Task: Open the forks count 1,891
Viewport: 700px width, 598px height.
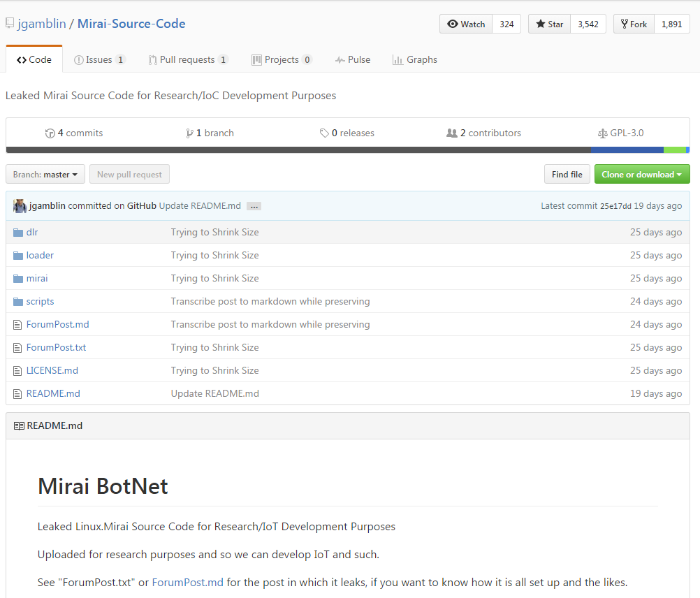Action: point(672,24)
